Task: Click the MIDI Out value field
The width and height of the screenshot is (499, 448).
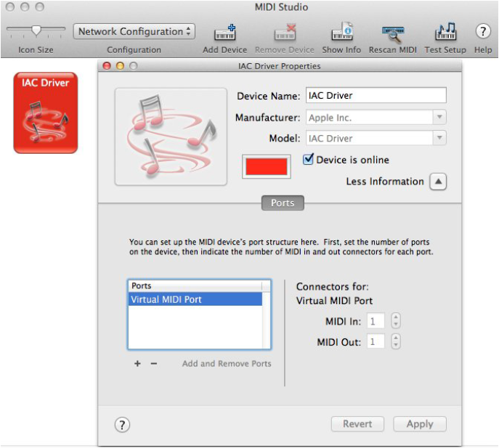Action: [x=376, y=342]
